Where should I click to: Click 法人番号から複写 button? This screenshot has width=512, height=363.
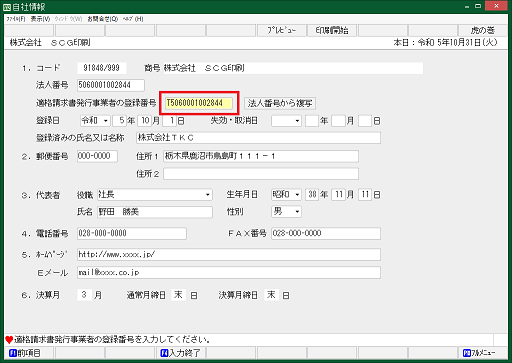(x=280, y=103)
